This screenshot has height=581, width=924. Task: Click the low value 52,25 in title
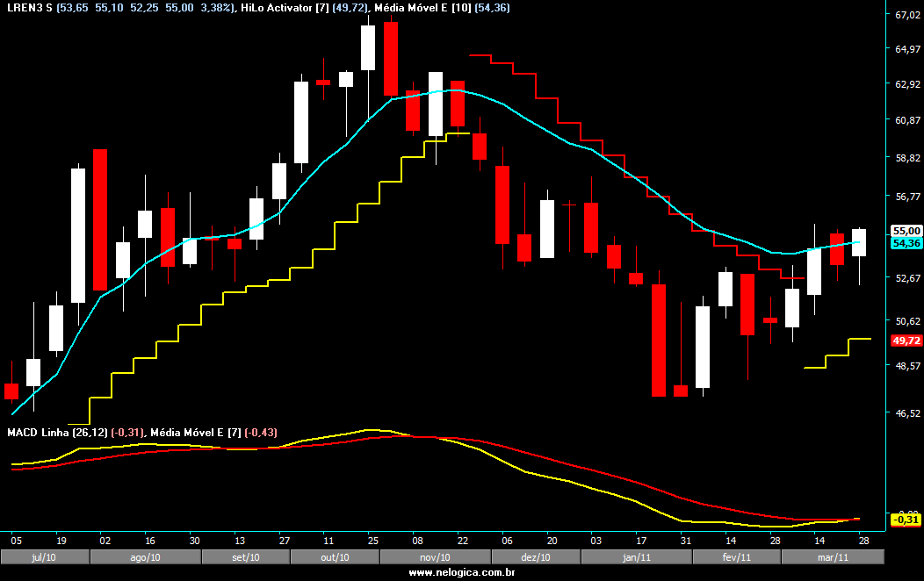(x=144, y=8)
